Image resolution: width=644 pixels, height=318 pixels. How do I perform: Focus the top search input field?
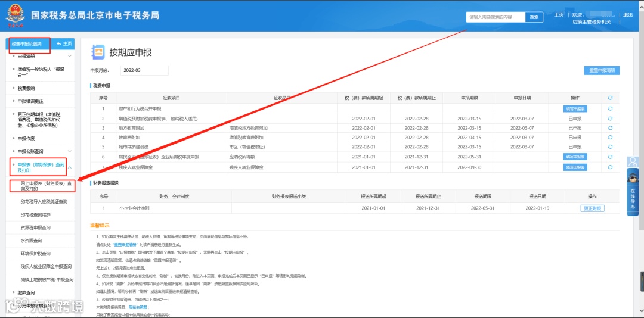(496, 17)
